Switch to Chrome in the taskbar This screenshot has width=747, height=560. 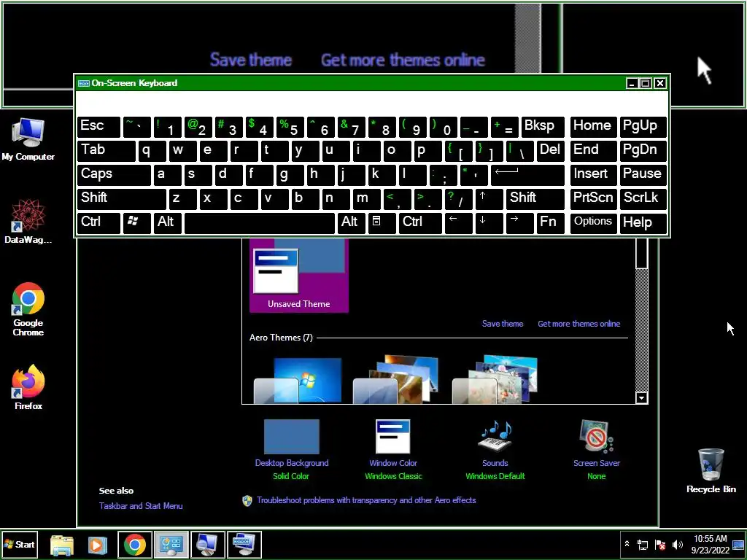pos(135,545)
